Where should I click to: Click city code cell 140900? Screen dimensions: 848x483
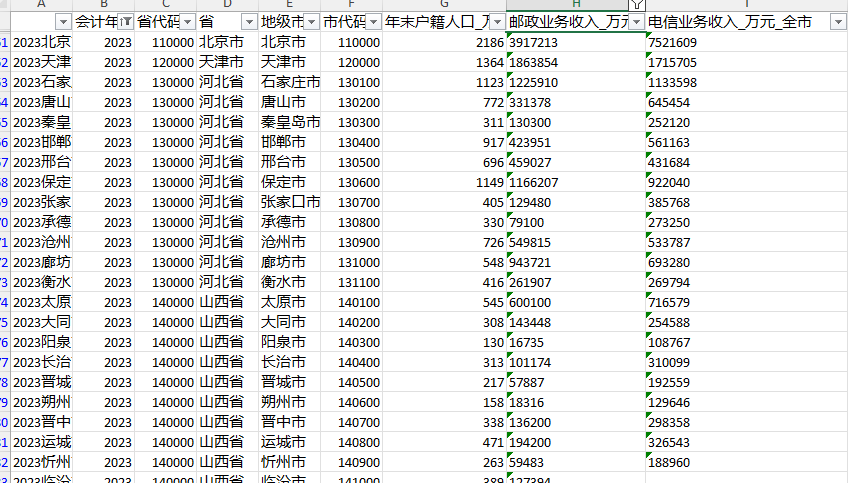coord(352,462)
